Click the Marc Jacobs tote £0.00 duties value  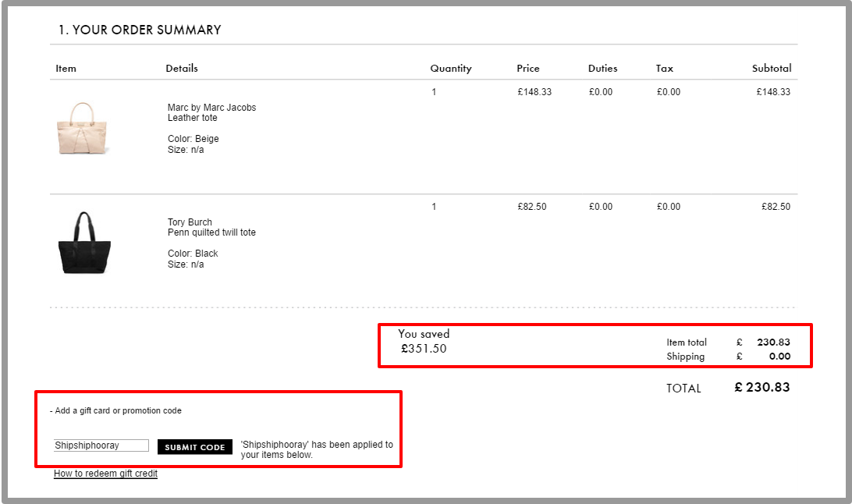pos(601,92)
